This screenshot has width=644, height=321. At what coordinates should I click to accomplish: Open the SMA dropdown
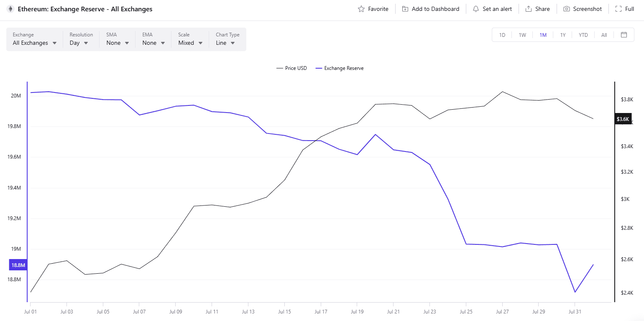pos(118,43)
